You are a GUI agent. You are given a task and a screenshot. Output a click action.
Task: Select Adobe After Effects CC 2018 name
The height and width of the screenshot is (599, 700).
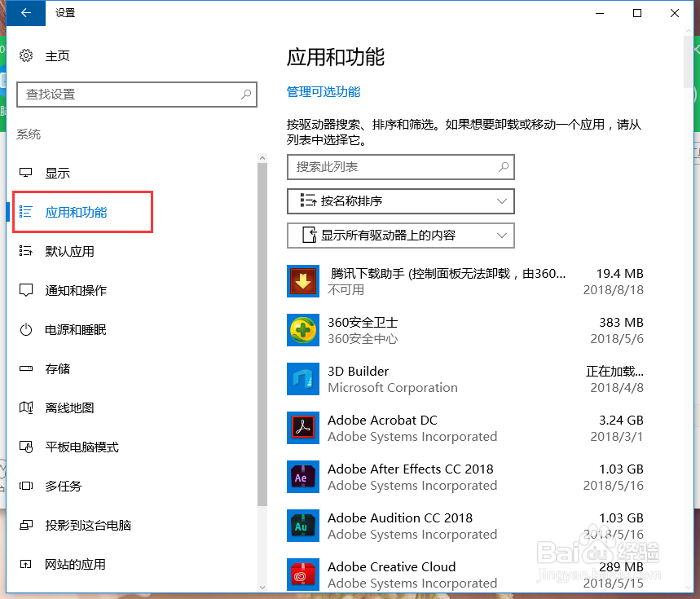410,469
